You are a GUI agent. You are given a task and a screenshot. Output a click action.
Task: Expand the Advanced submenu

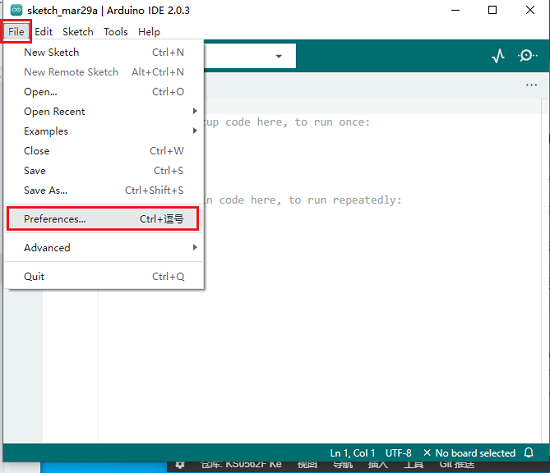click(103, 247)
